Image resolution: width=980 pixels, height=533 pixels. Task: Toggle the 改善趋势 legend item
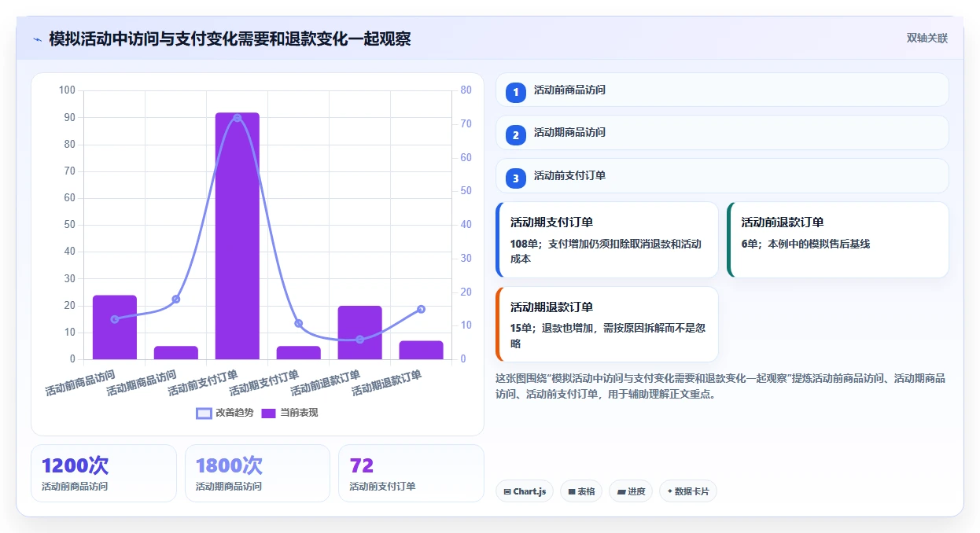click(x=225, y=413)
